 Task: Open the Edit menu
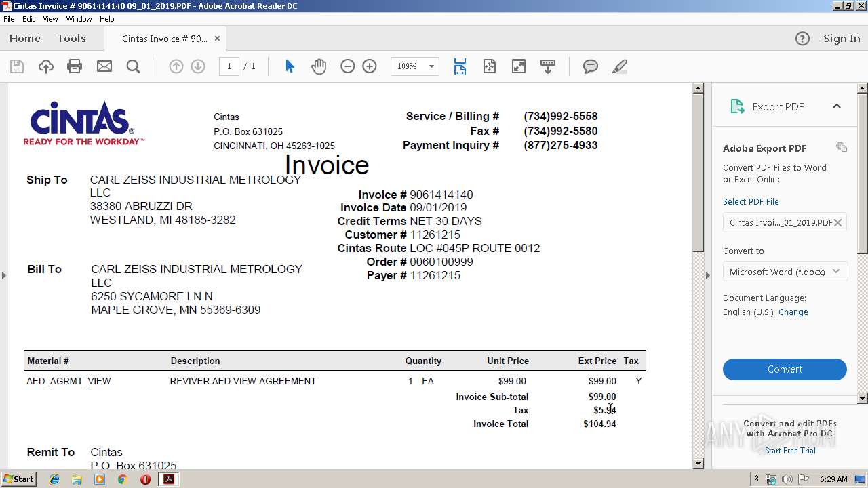(x=28, y=19)
